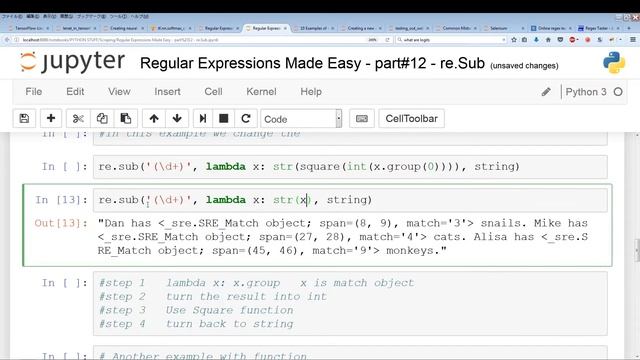The height and width of the screenshot is (360, 640).
Task: Open the browser hamburger menu
Action: pos(633,40)
